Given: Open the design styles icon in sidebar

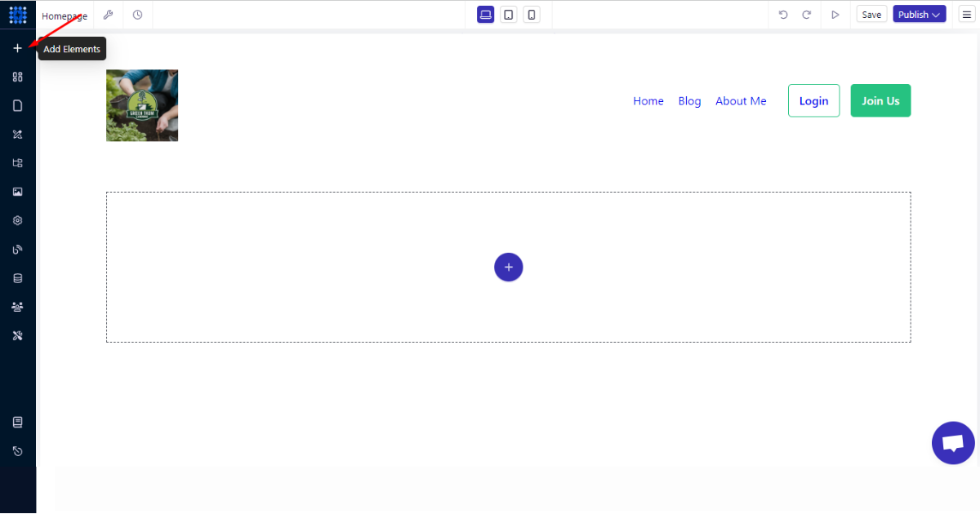Looking at the screenshot, I should [17, 135].
